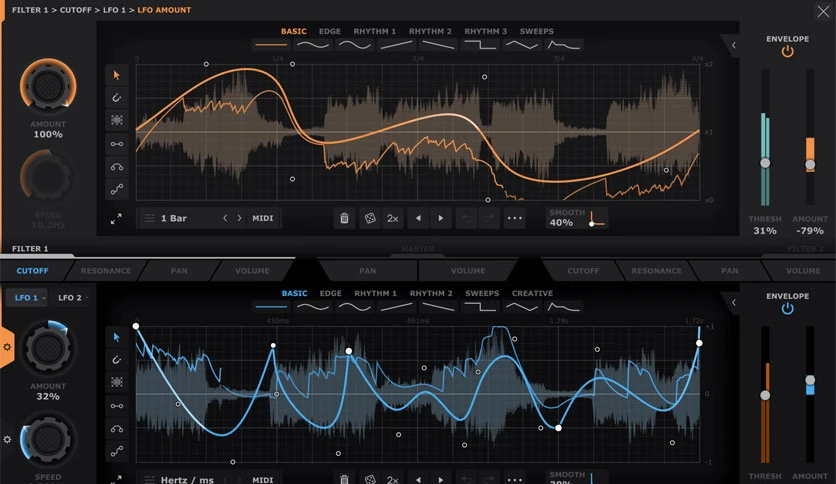Adjust the blue envelope AMOUNT slider handle
836x484 pixels.
810,380
